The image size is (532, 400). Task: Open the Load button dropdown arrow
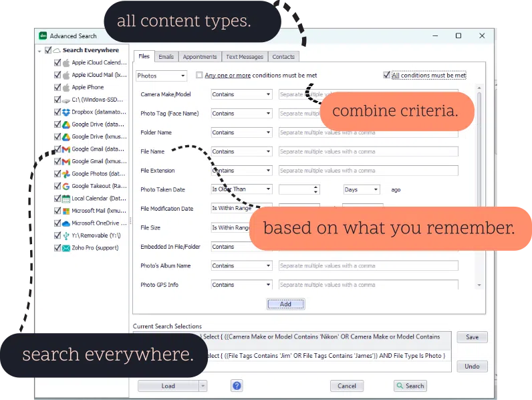203,386
